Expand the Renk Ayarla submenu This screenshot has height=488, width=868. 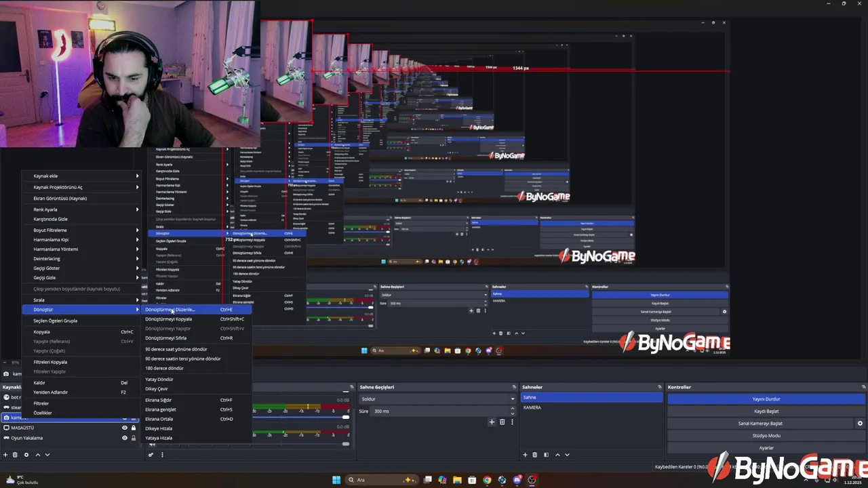click(x=85, y=209)
